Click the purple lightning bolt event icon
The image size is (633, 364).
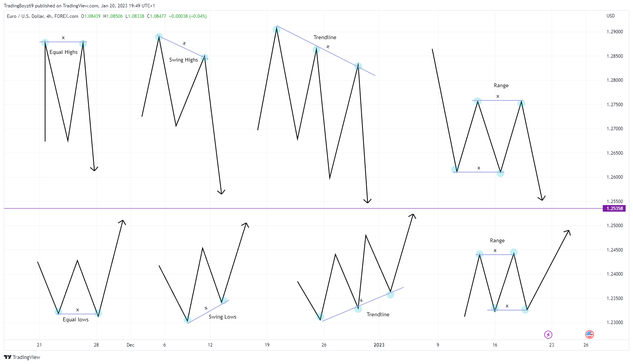pos(548,335)
